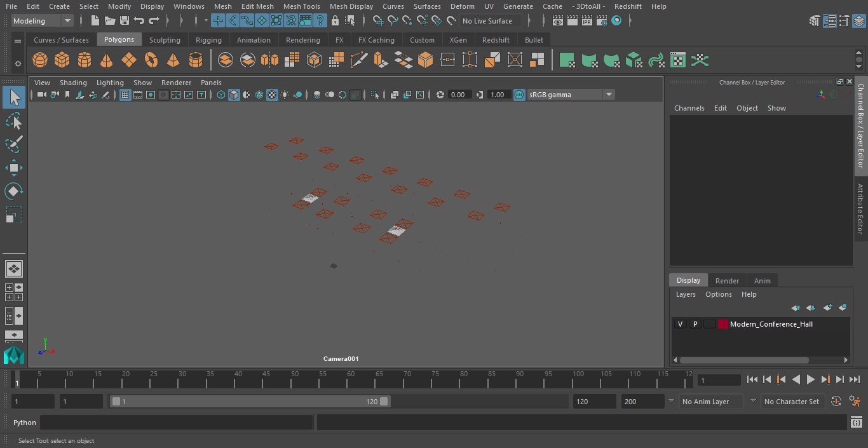Viewport: 868px width, 448px height.
Task: Click the time range slider bar
Action: (x=250, y=402)
